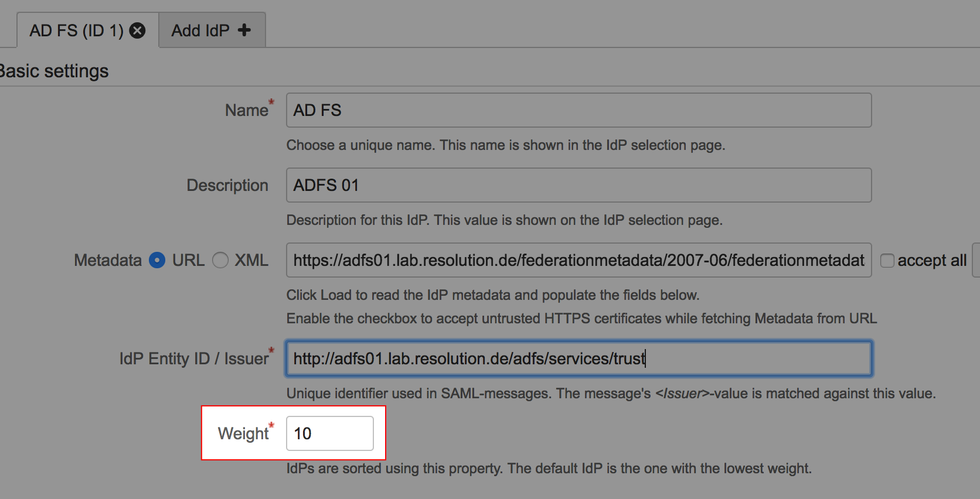980x499 pixels.
Task: Focus the IdP Entity ID / Issuer field
Action: tap(578, 358)
